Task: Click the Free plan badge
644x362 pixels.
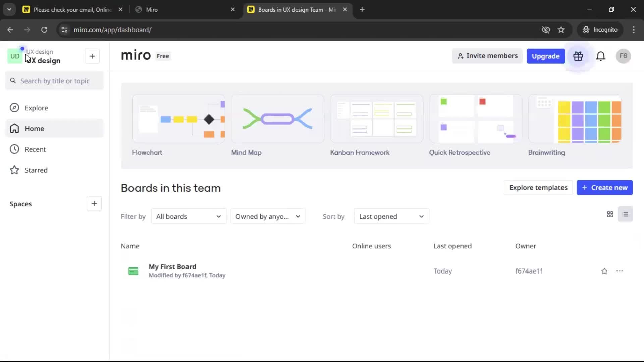Action: [x=163, y=56]
